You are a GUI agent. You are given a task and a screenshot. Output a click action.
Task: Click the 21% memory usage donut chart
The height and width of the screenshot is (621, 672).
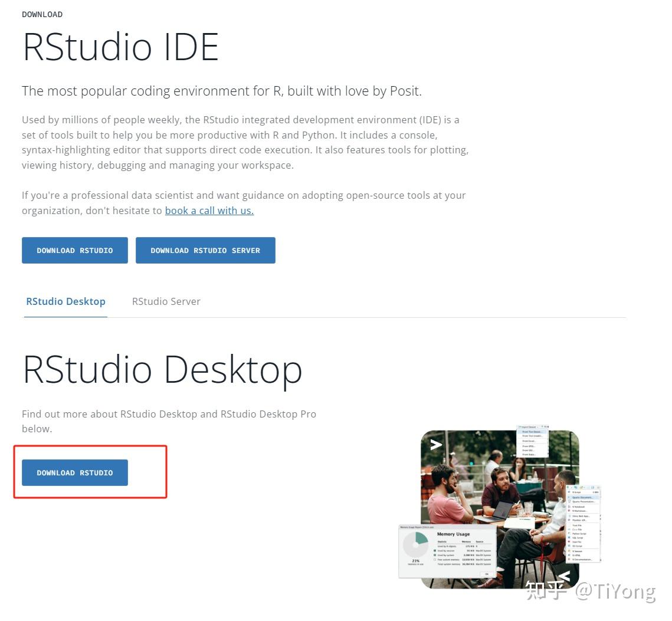[x=416, y=544]
